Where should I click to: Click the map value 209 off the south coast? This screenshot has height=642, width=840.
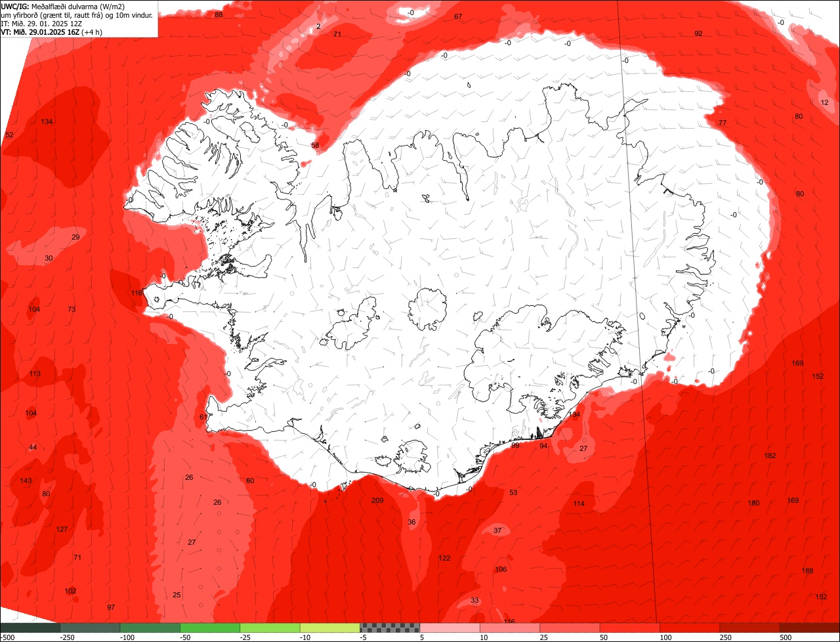(377, 500)
